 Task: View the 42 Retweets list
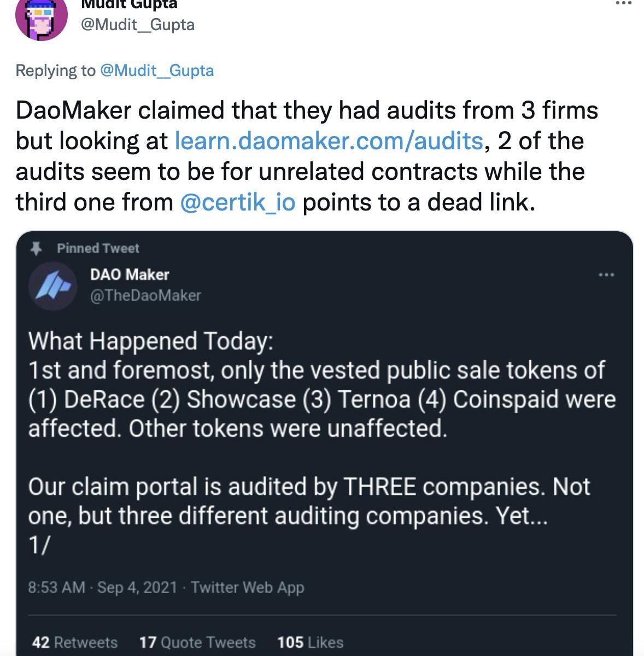[x=75, y=642]
